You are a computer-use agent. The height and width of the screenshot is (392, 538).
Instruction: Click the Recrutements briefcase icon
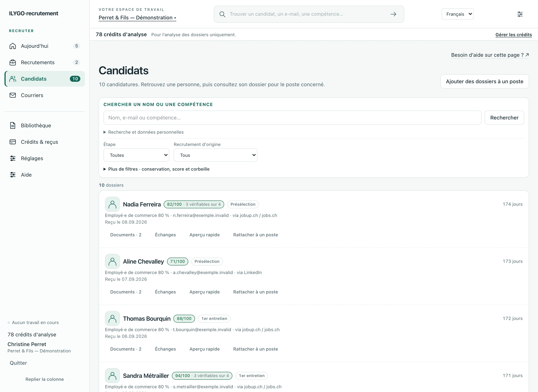[13, 62]
